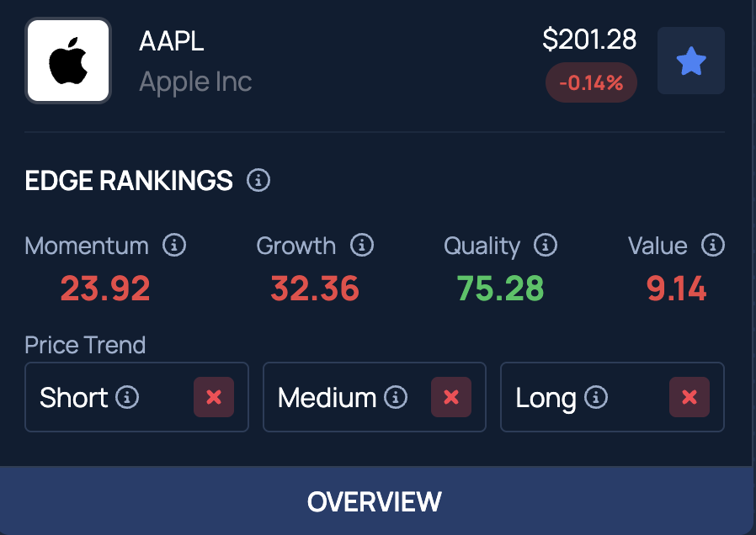Click the info icon beside Long
This screenshot has width=756, height=535.
coord(596,397)
